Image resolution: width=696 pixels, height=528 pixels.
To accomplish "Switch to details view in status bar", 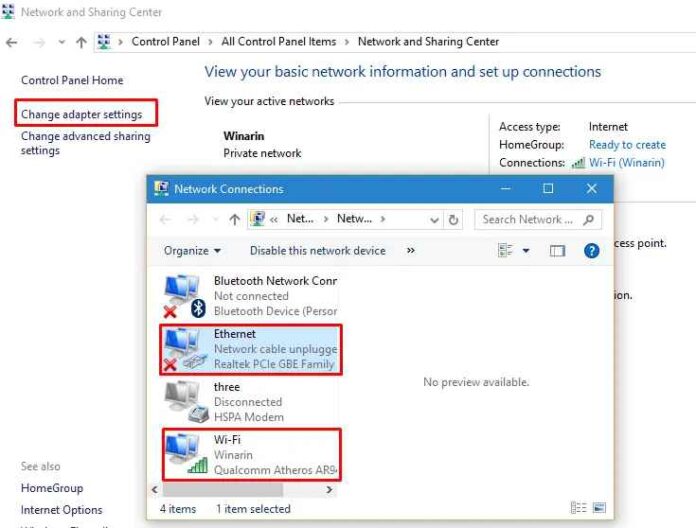I will click(x=578, y=508).
